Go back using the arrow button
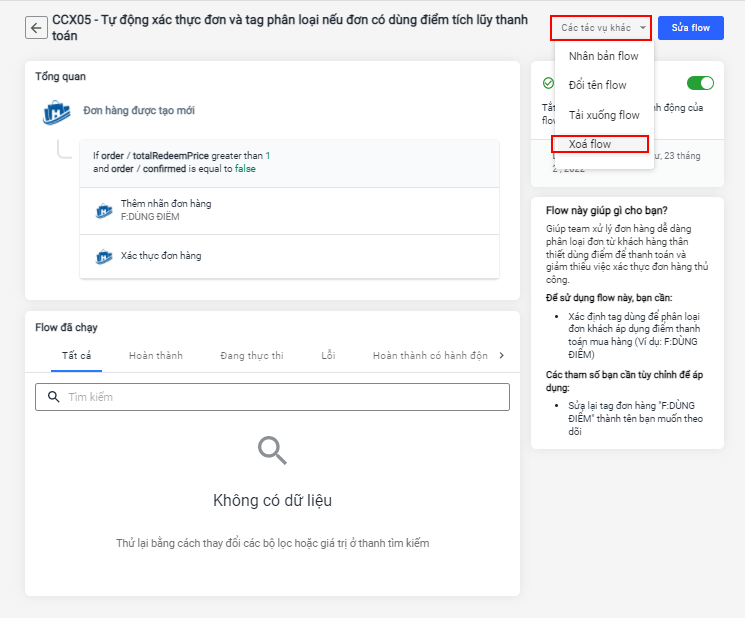 tap(36, 28)
